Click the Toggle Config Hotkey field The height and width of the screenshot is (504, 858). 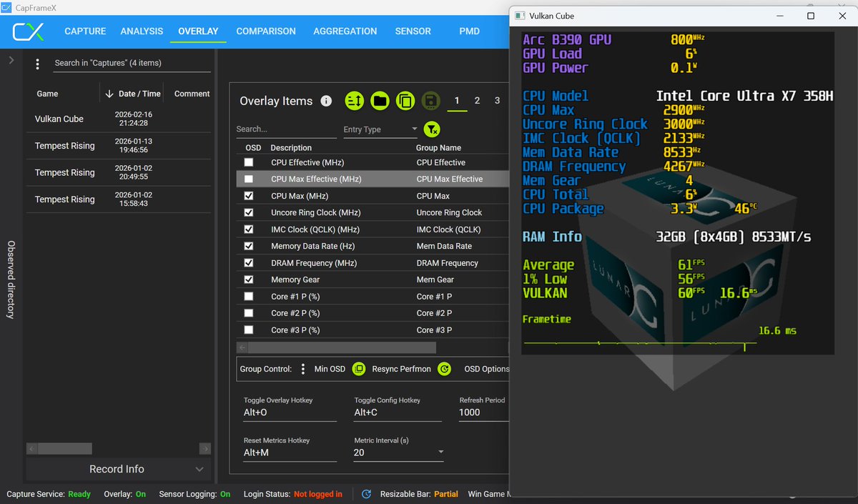398,412
